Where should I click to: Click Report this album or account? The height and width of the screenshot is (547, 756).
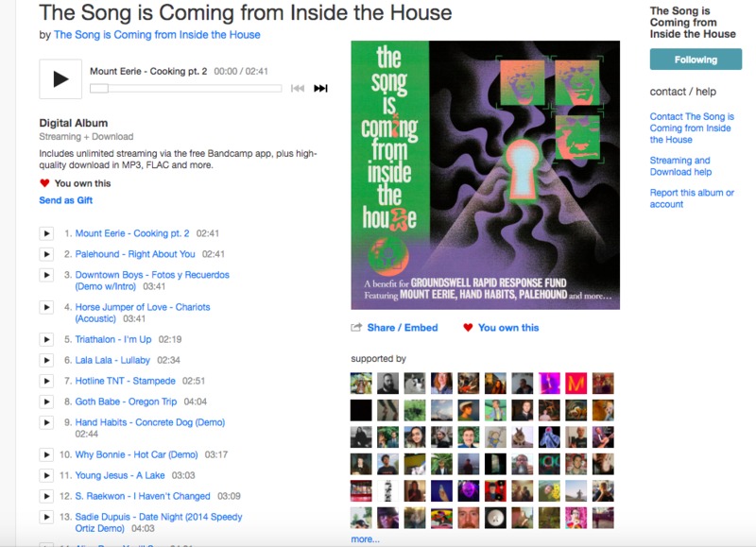(x=692, y=198)
